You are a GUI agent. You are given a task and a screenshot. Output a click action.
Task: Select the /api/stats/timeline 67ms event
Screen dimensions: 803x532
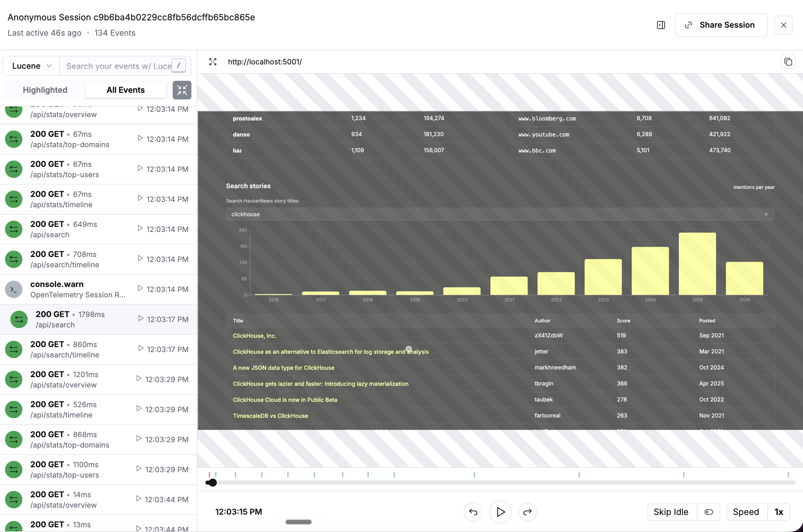[99, 199]
